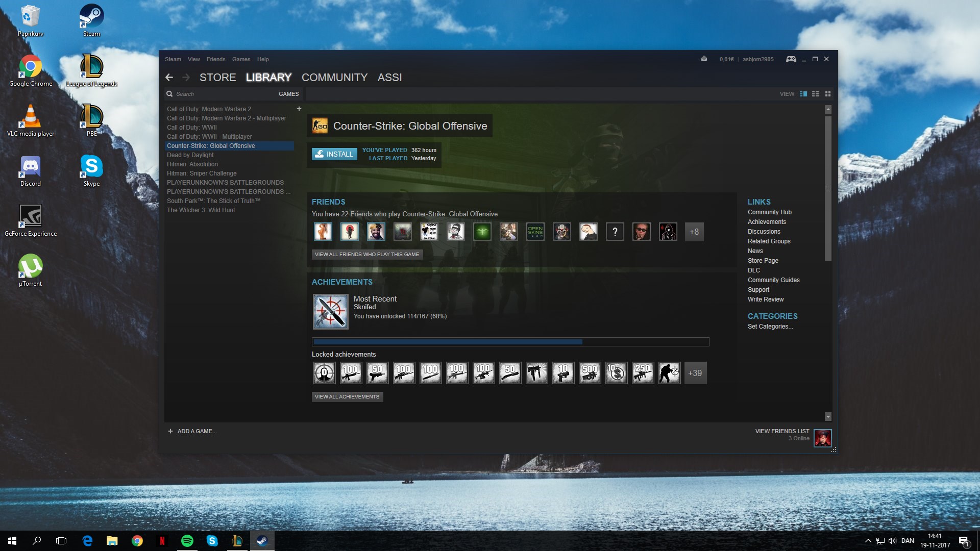Click the plus icon beside the game list
Image resolution: width=980 pixels, height=551 pixels.
(x=299, y=109)
